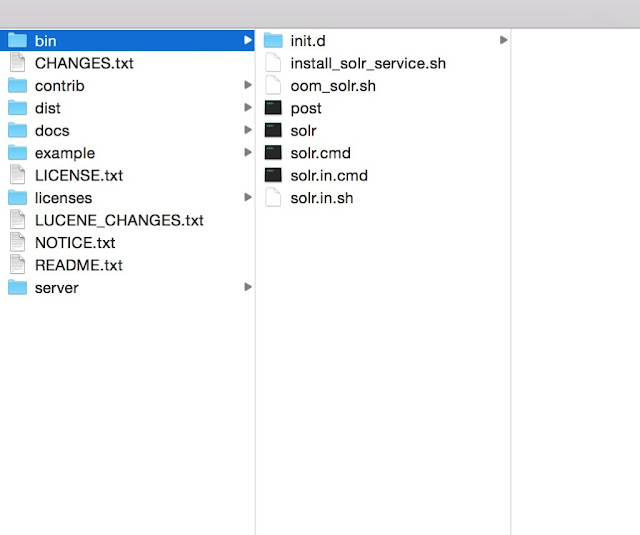Image resolution: width=640 pixels, height=535 pixels.
Task: Click the solr.in.sh file icon
Action: click(273, 197)
